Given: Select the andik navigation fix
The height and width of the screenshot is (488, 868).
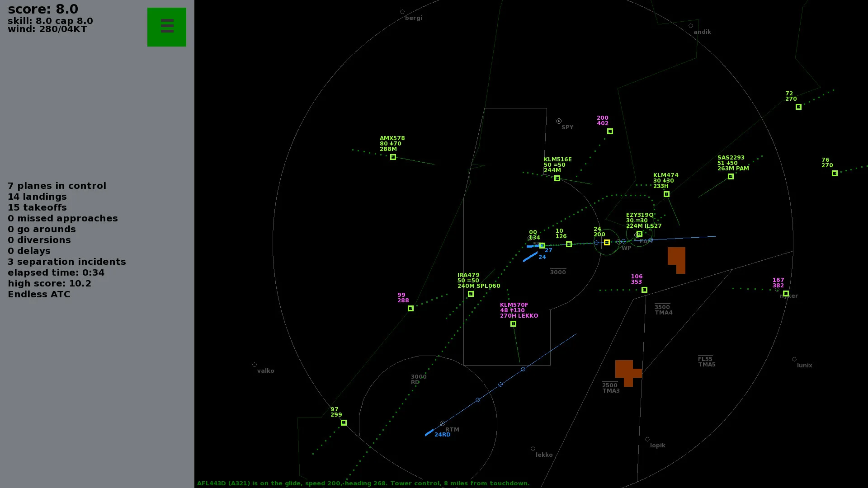Looking at the screenshot, I should [x=690, y=26].
